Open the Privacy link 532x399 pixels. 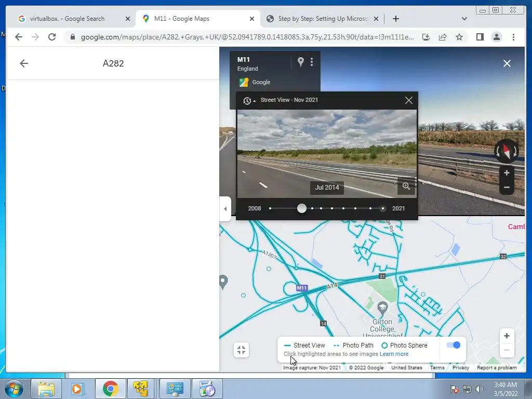click(460, 367)
